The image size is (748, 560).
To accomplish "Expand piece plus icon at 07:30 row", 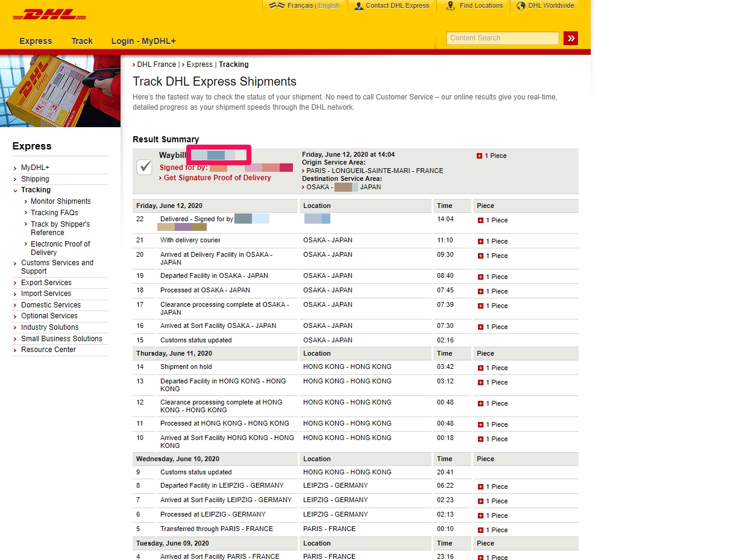I will 480,327.
